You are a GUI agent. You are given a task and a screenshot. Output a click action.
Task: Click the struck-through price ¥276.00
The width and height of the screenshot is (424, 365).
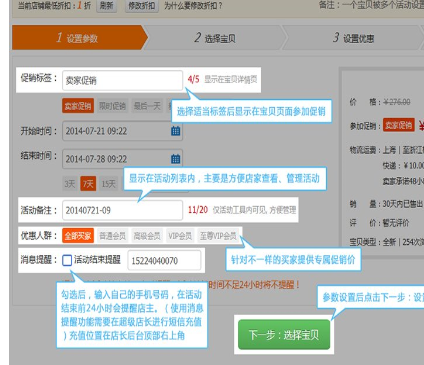coord(397,102)
